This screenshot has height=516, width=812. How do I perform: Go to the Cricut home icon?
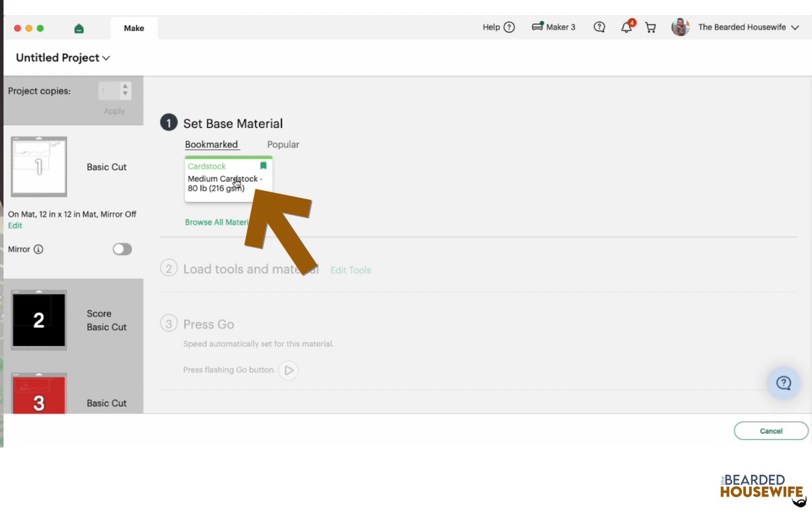click(79, 28)
